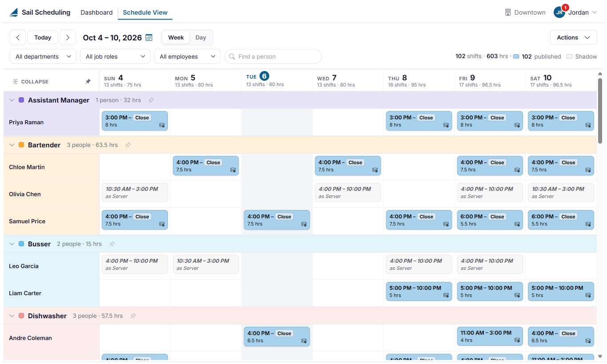Click envelope icon on Samuel Price's Tuesday shift
607x364 pixels.
(x=304, y=224)
